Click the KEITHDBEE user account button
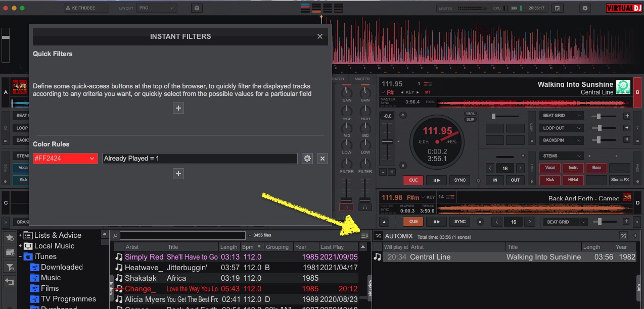This screenshot has height=309, width=644. 86,8
